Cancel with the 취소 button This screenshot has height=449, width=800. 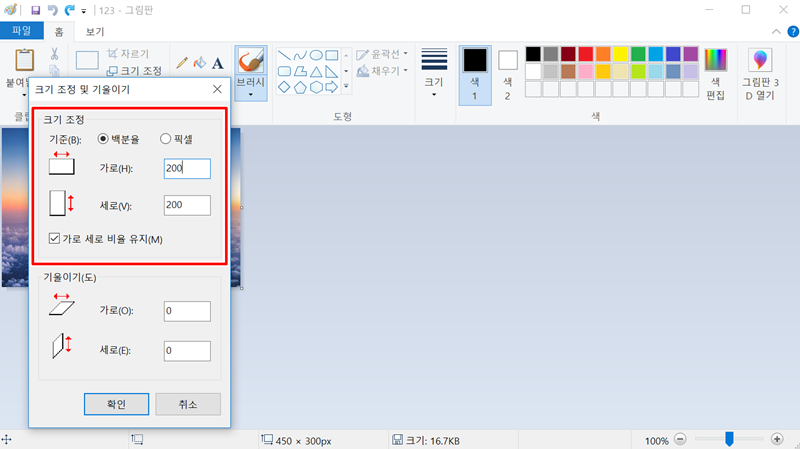click(188, 404)
